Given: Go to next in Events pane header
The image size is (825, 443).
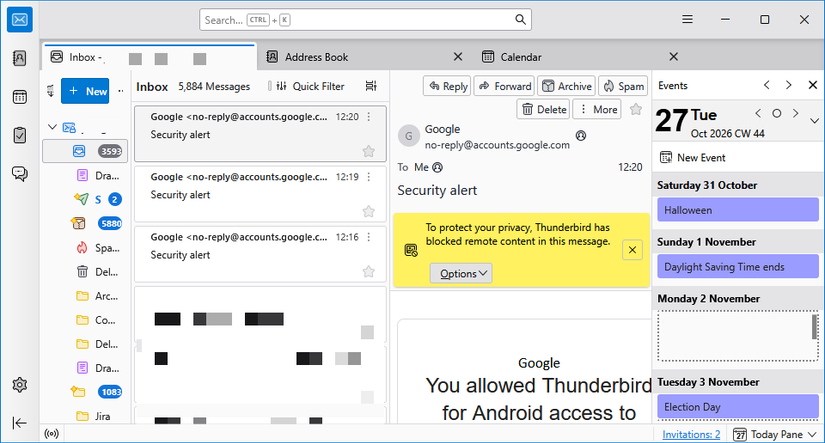Looking at the screenshot, I should (x=789, y=85).
